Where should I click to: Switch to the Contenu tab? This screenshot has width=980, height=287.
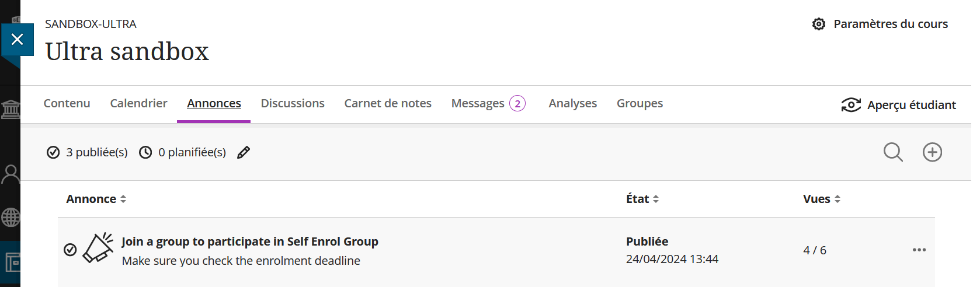click(x=67, y=103)
